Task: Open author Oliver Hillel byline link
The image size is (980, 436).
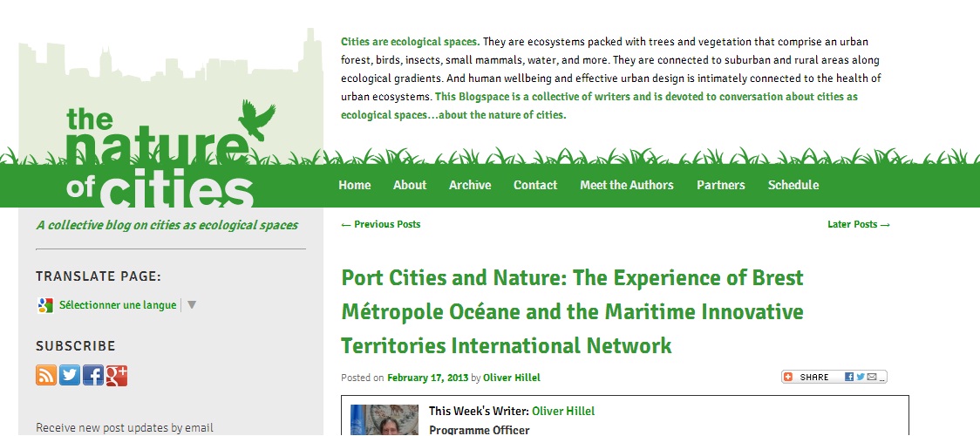Action: tap(511, 378)
